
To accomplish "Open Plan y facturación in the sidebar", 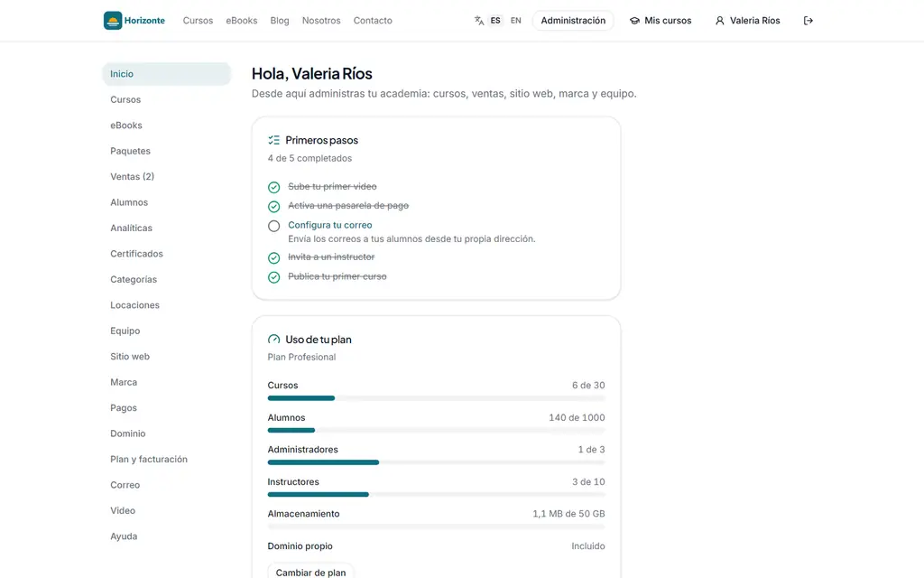I will pos(166,459).
